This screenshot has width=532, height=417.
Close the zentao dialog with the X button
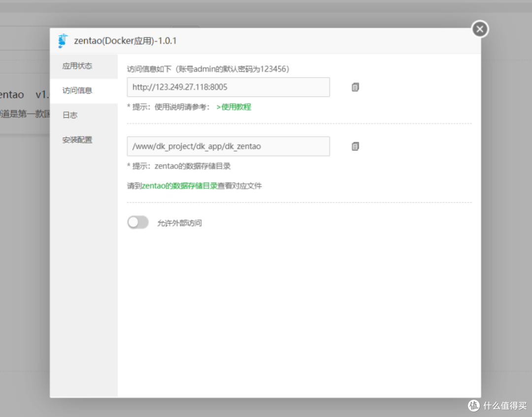pyautogui.click(x=480, y=29)
